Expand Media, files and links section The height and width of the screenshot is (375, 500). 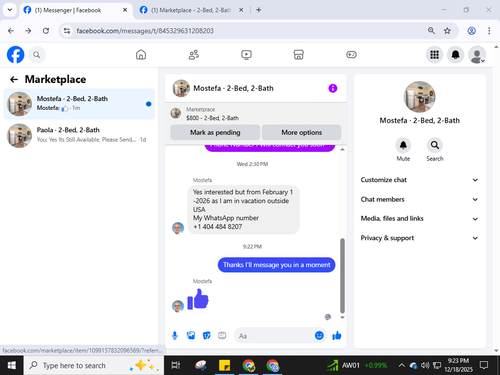pos(419,219)
